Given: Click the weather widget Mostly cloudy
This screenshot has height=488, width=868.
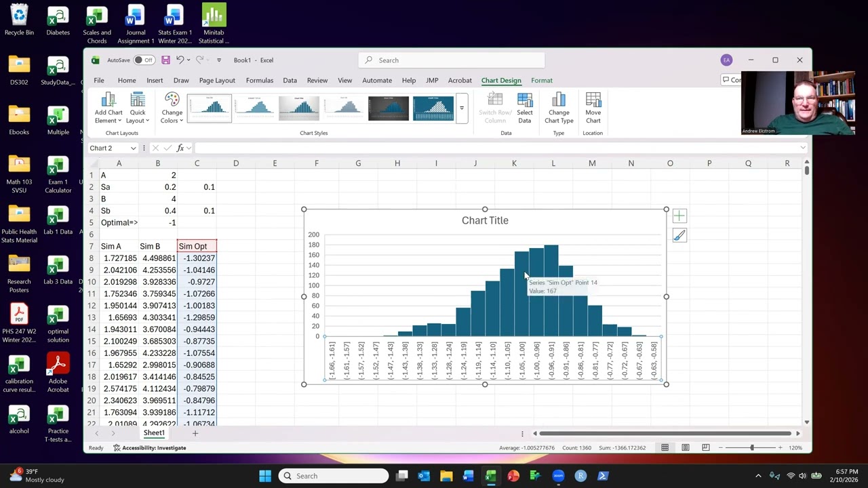Looking at the screenshot, I should click(35, 476).
